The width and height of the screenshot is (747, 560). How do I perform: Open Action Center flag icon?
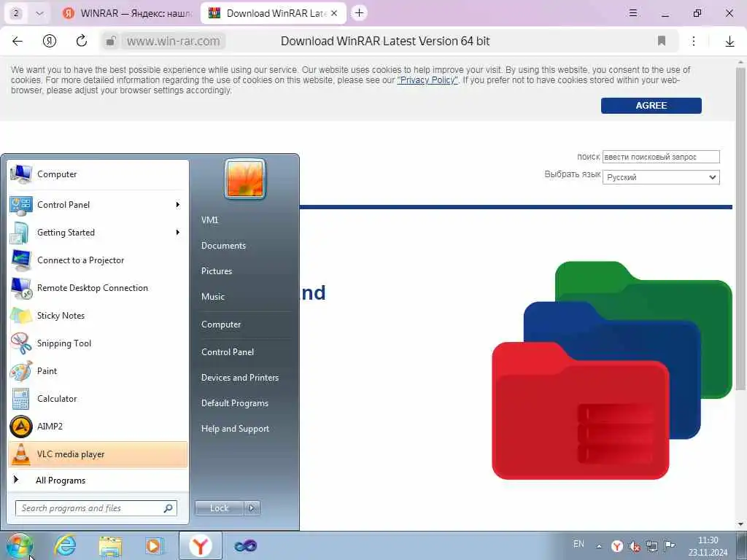point(670,545)
